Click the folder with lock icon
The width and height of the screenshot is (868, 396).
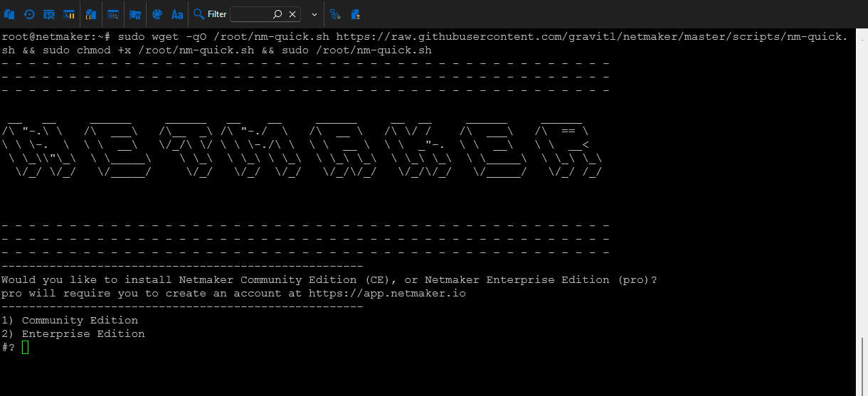click(135, 14)
